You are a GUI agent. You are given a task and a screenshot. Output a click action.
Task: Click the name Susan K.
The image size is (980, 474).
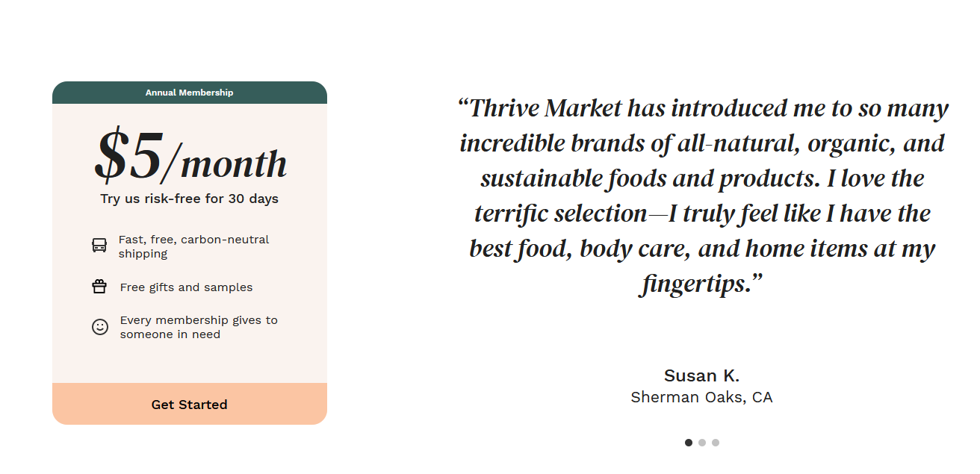click(702, 375)
